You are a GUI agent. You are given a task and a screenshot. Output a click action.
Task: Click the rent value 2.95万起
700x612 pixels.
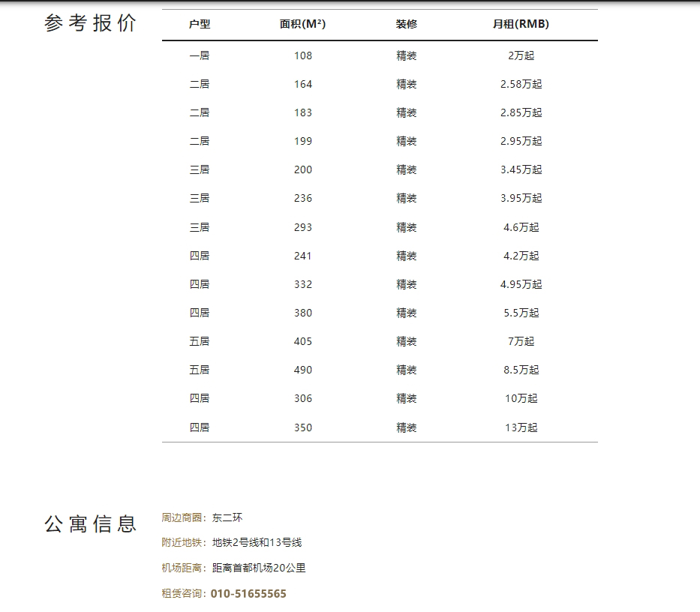point(521,142)
